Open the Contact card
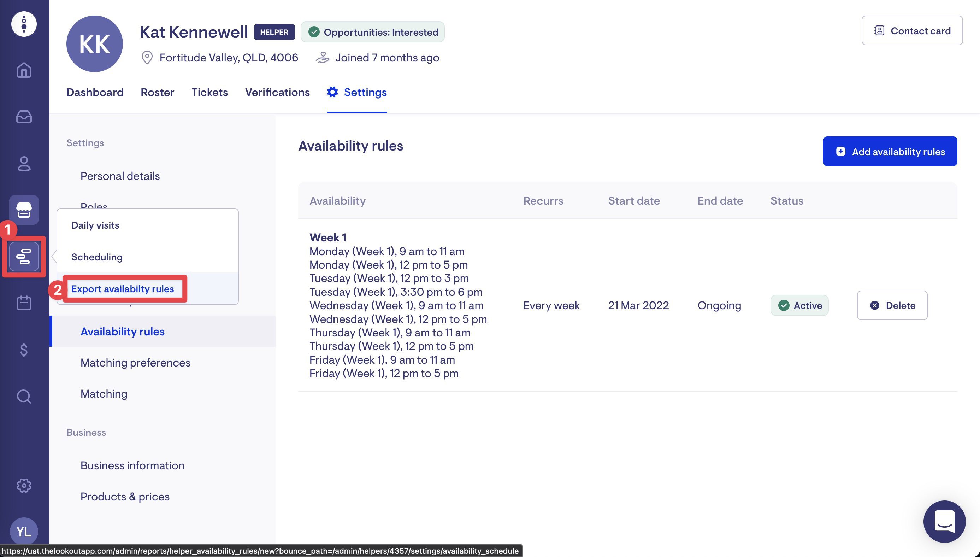Image resolution: width=980 pixels, height=557 pixels. tap(911, 31)
